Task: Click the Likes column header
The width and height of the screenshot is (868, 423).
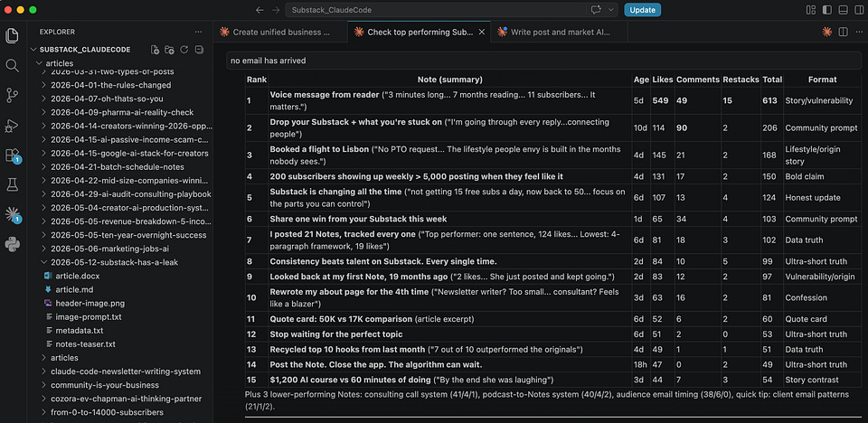Action: (x=663, y=80)
